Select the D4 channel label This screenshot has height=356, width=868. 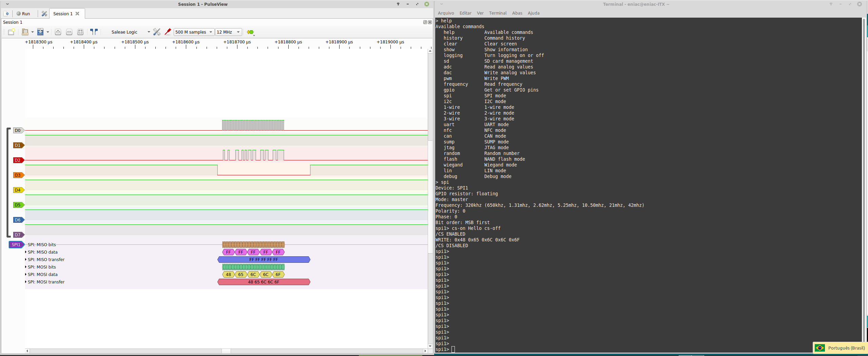pos(18,190)
